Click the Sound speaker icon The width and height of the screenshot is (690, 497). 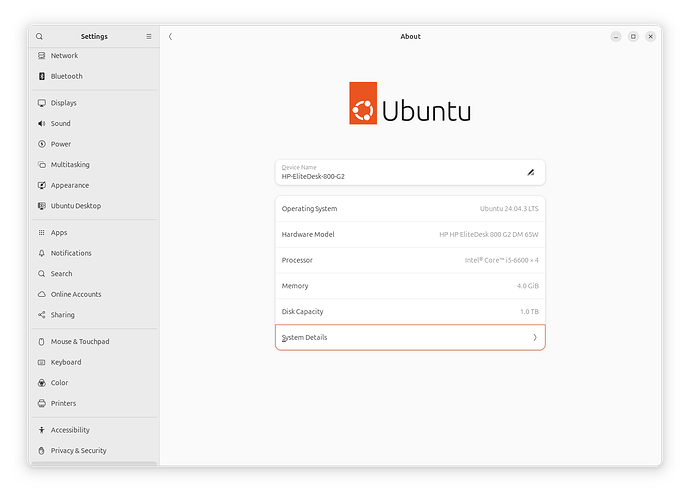[x=41, y=123]
